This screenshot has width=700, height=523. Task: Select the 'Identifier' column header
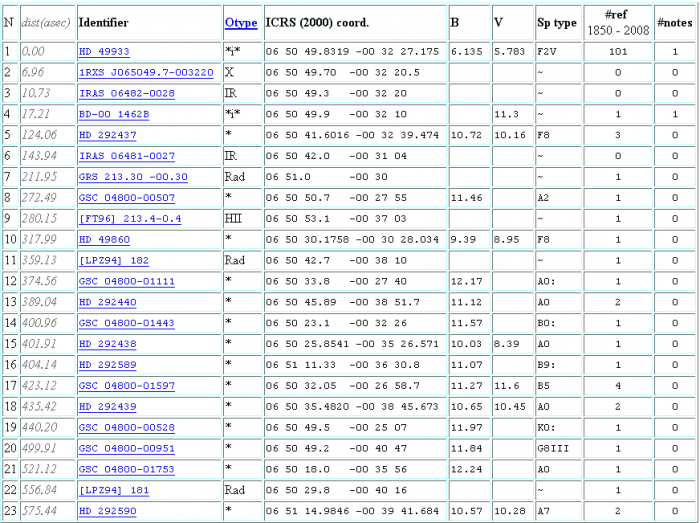[104, 23]
